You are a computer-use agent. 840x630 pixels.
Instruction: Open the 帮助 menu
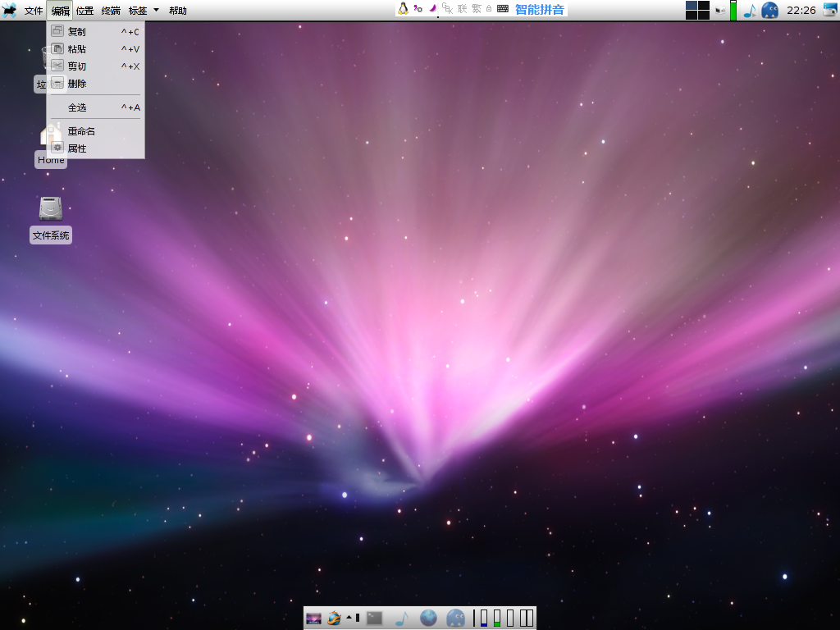coord(178,10)
